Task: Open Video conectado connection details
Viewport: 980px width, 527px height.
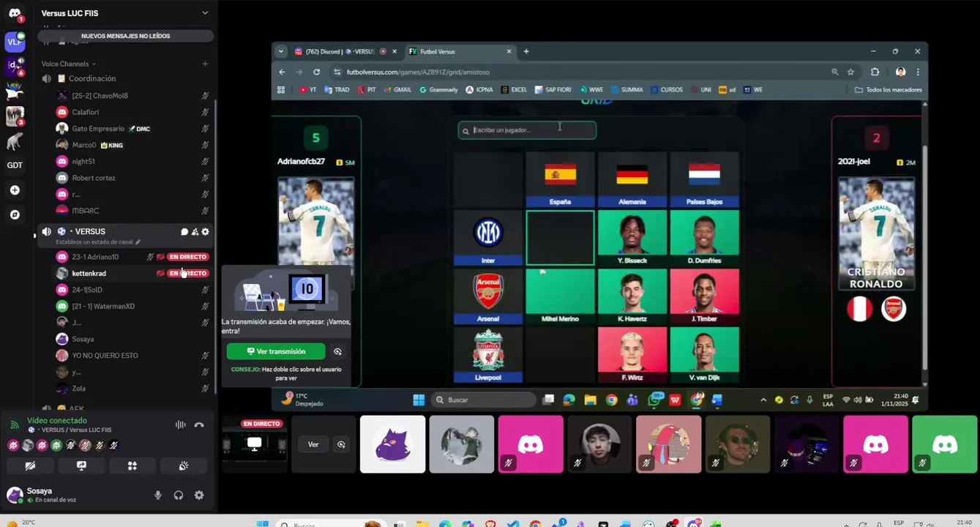Action: (x=57, y=421)
